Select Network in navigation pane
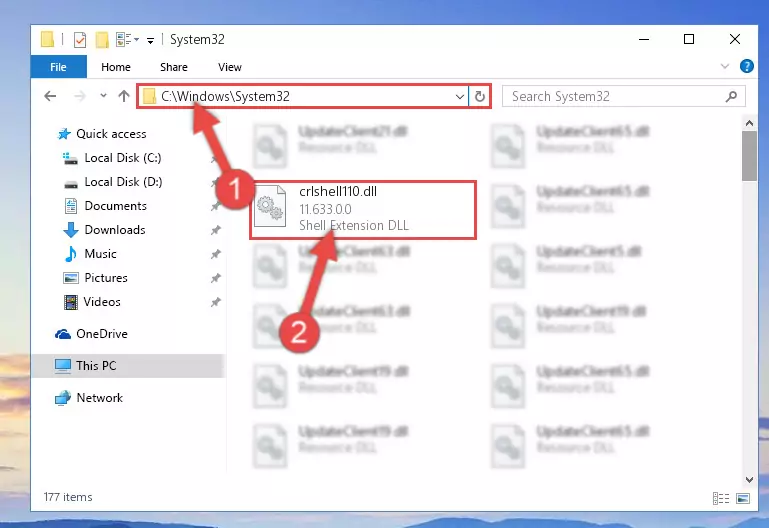 99,398
